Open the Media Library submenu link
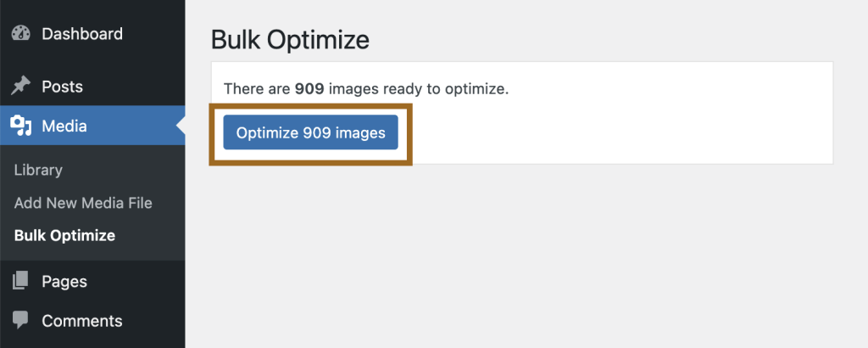Viewport: 868px width, 348px height. (x=38, y=170)
